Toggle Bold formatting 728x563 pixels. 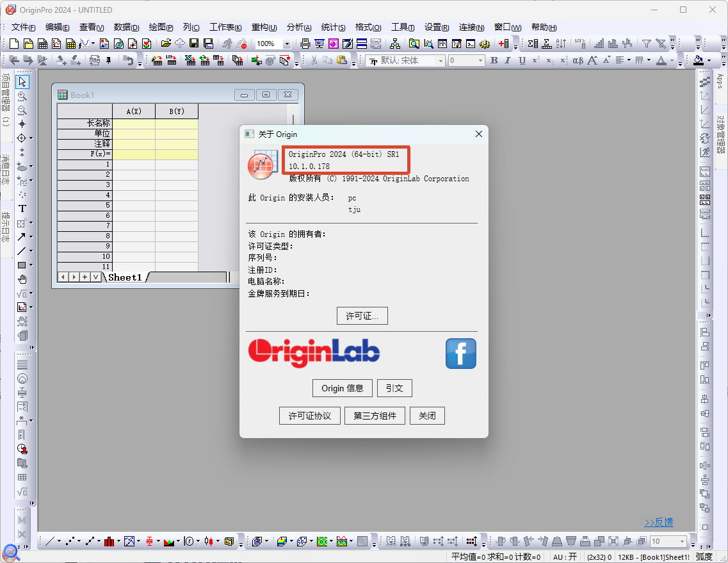tap(494, 60)
